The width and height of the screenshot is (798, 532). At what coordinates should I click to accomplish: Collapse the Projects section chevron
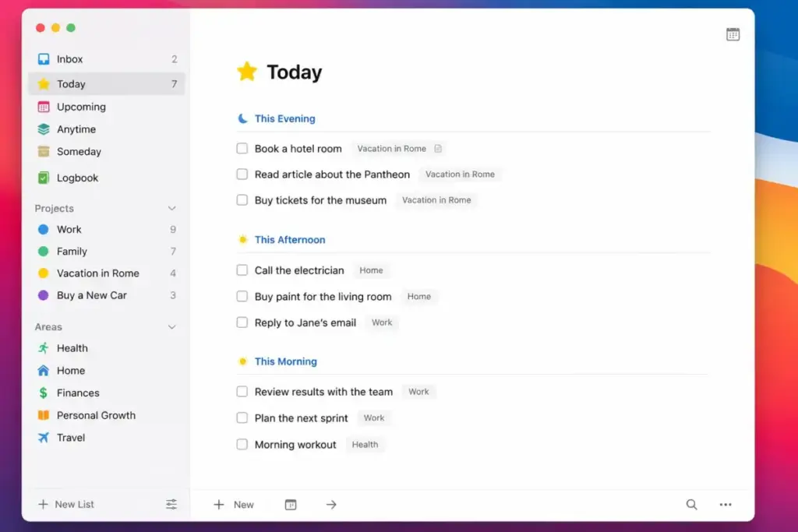point(172,209)
